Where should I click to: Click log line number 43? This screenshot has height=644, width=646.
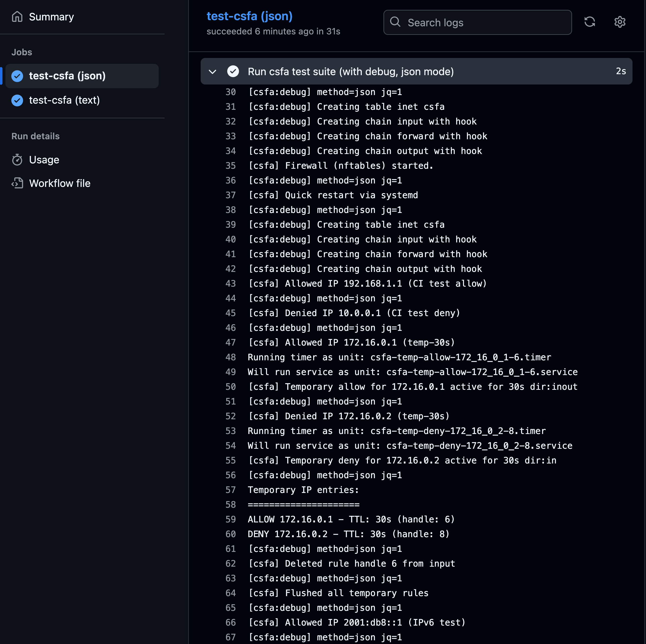(231, 283)
